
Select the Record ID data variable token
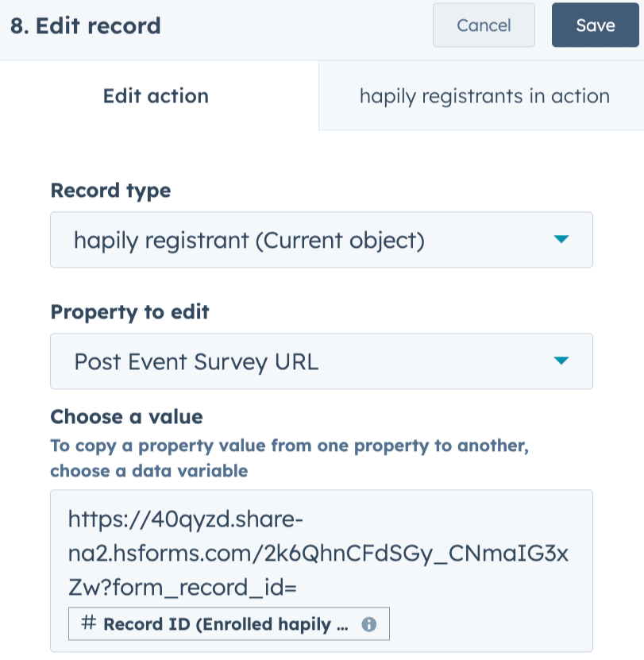pyautogui.click(x=226, y=624)
